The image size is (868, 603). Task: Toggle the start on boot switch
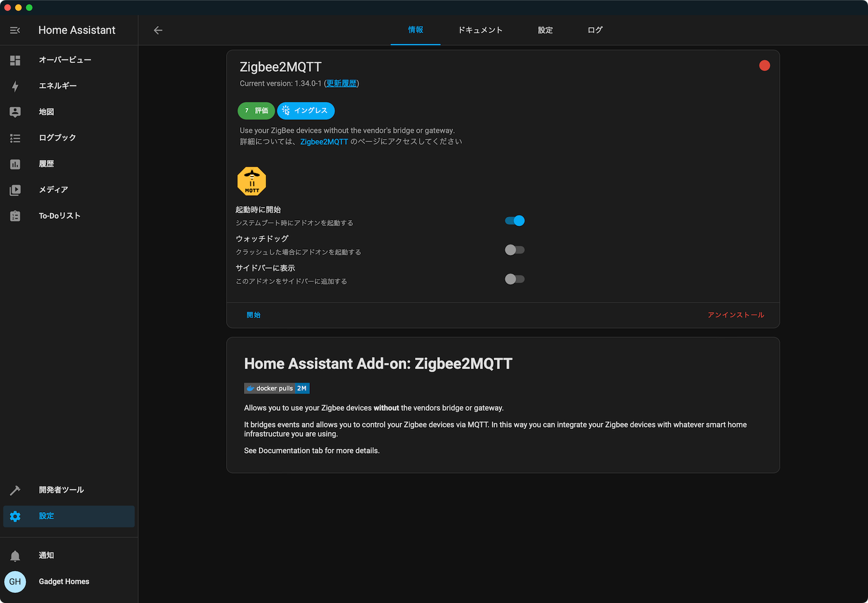tap(515, 221)
